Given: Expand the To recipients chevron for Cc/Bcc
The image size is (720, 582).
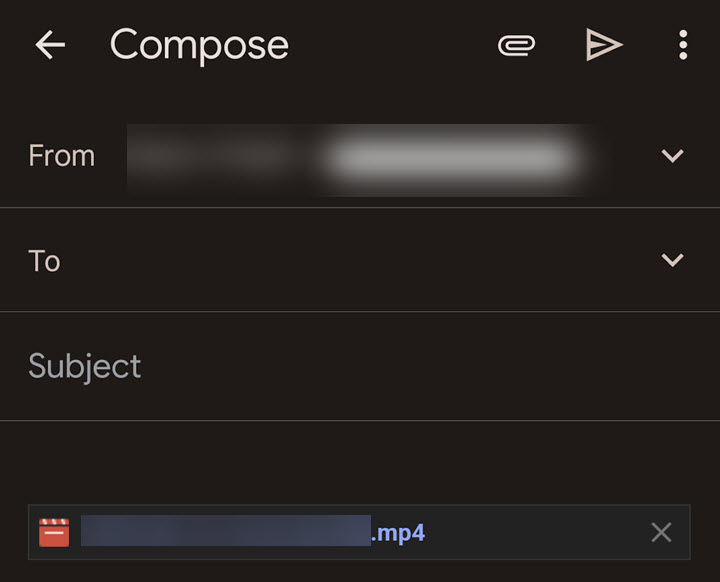Looking at the screenshot, I should click(673, 260).
